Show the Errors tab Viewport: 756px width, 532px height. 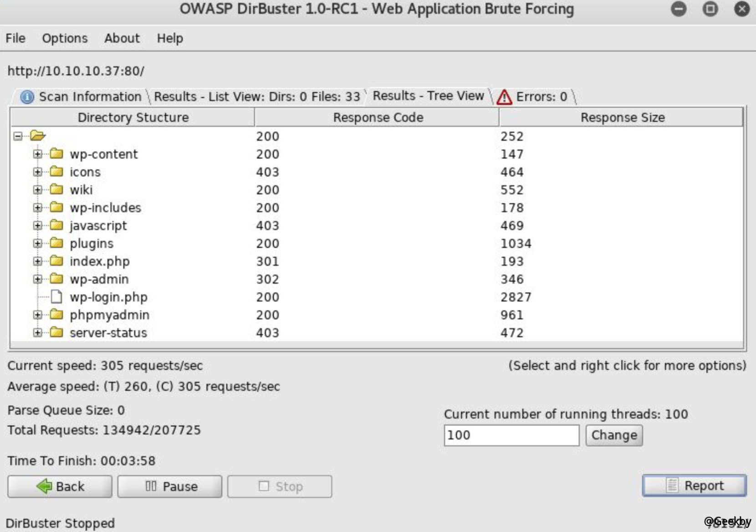(533, 97)
